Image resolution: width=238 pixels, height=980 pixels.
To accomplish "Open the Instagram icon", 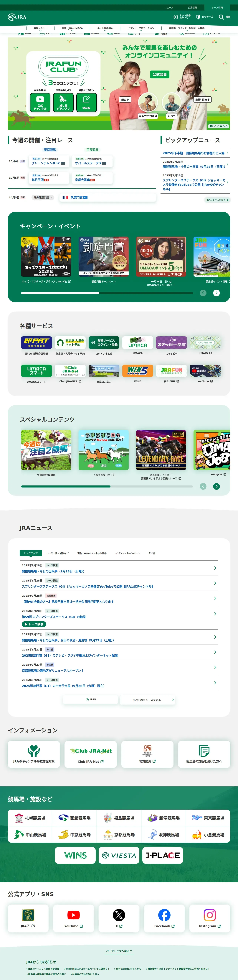I will [209, 915].
